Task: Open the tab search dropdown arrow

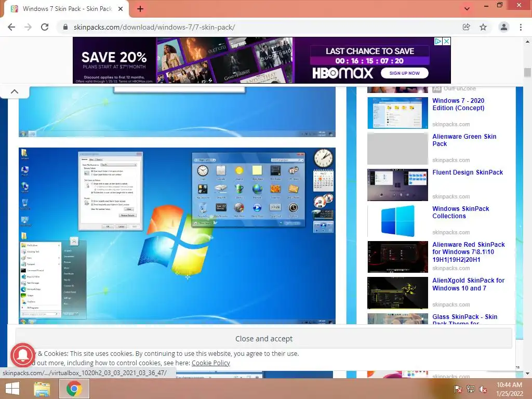Action: tap(467, 9)
